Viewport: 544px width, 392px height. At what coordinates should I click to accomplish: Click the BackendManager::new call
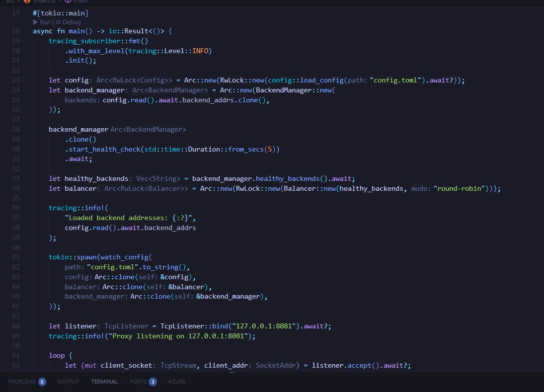(294, 90)
